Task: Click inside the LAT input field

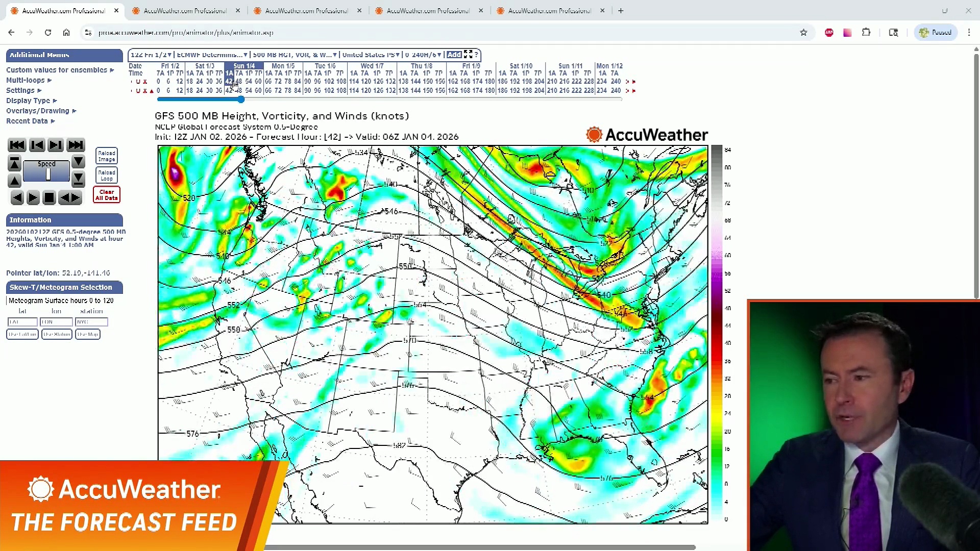Action: pyautogui.click(x=22, y=322)
